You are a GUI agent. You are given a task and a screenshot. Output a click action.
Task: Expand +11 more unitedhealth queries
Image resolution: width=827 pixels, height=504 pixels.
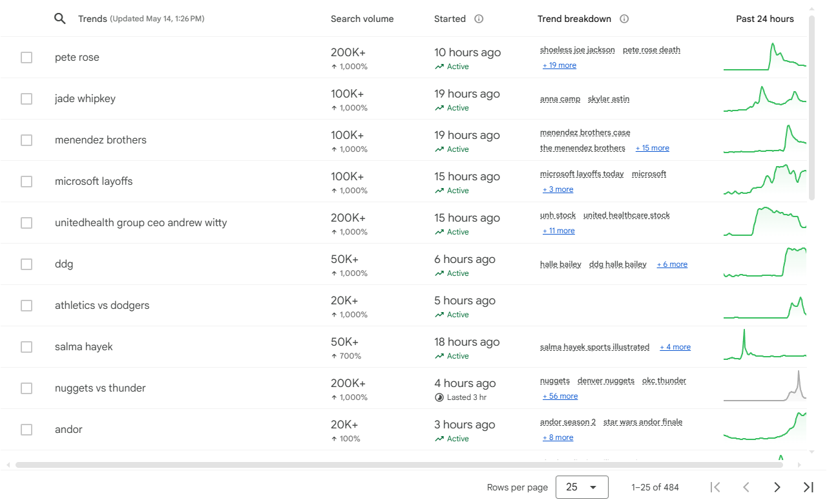point(559,231)
